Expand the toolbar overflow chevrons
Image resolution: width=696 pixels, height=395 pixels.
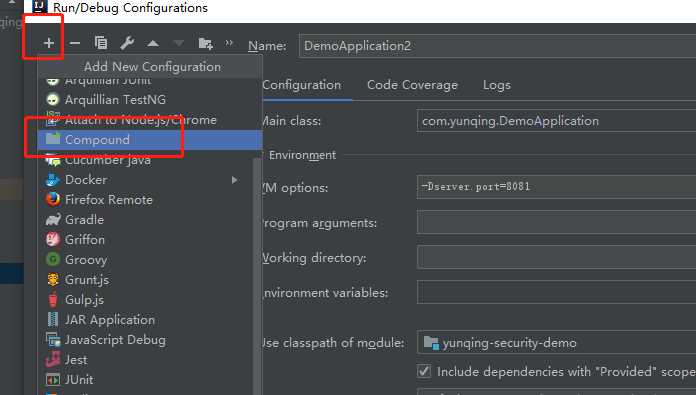[x=229, y=43]
